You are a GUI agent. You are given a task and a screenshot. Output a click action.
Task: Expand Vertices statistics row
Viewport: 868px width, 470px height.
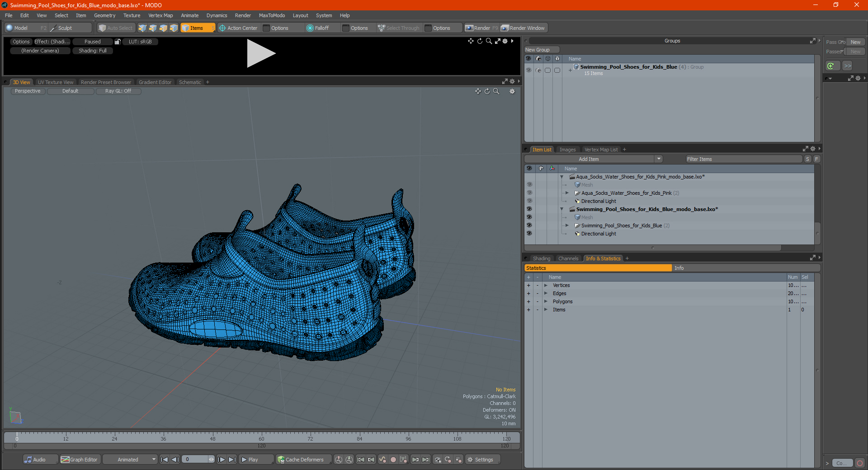(x=546, y=285)
